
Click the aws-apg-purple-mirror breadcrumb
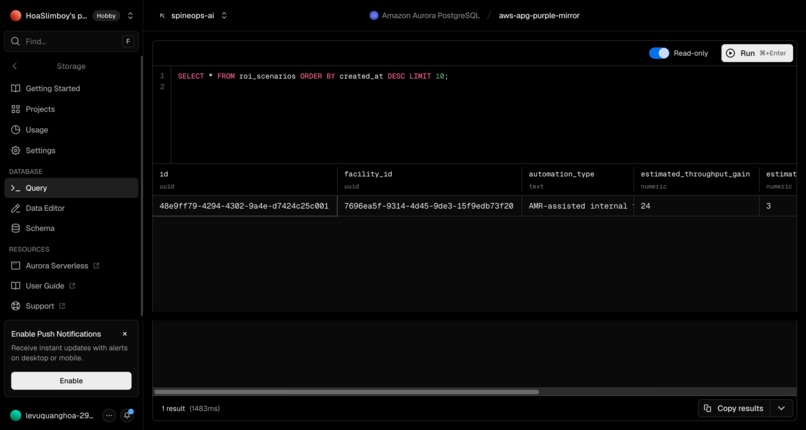click(x=539, y=15)
